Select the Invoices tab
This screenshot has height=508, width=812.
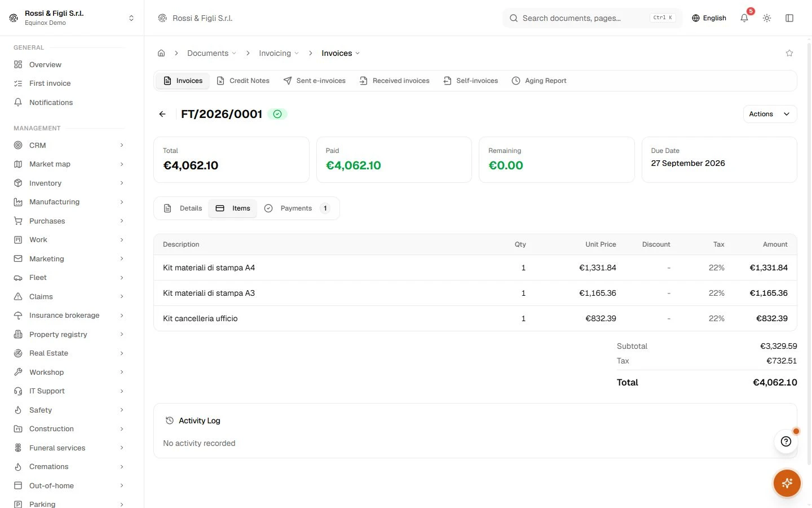pyautogui.click(x=183, y=81)
